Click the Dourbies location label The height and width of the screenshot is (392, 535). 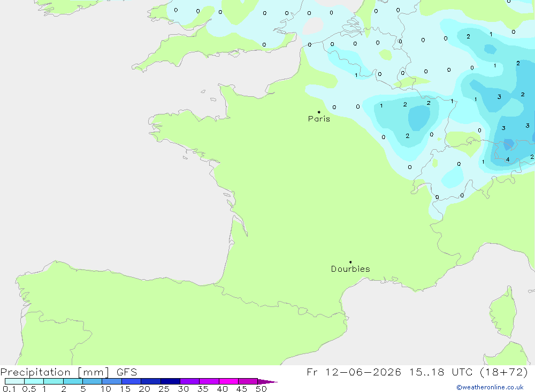tap(350, 269)
